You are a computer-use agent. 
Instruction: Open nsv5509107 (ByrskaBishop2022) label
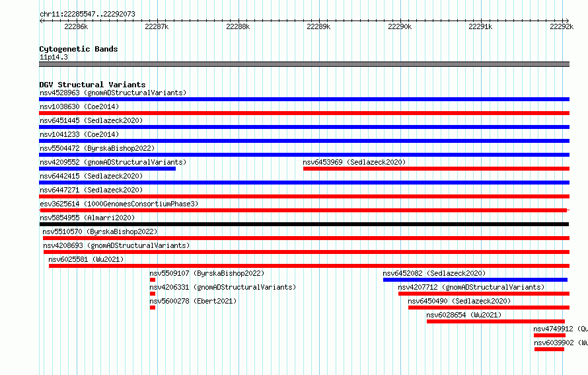207,273
